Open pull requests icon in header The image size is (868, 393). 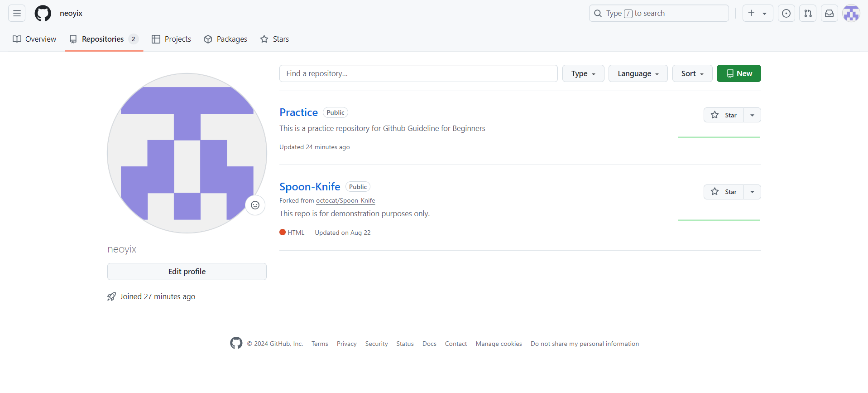pyautogui.click(x=808, y=13)
